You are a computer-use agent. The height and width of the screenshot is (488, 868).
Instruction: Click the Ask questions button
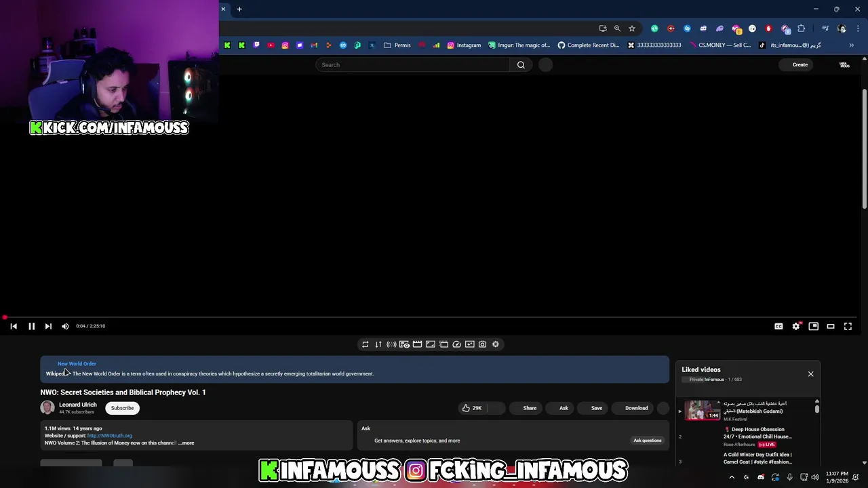pos(647,441)
